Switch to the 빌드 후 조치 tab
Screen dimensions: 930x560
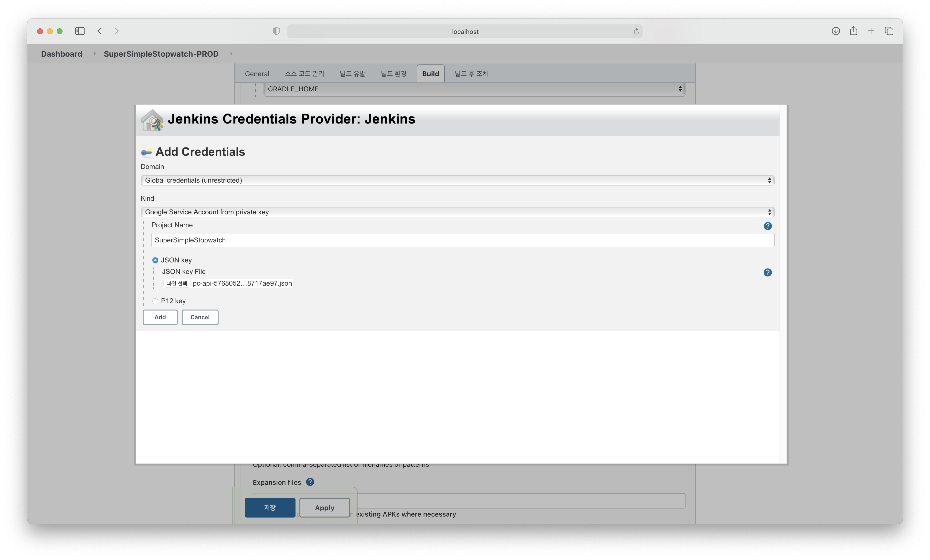click(x=471, y=73)
